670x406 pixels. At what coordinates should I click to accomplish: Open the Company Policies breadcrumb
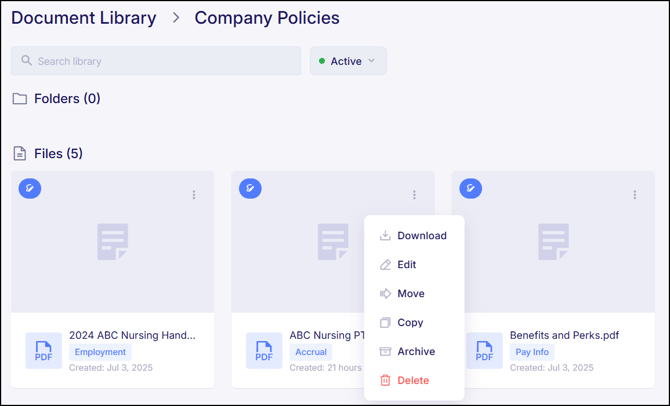point(267,18)
